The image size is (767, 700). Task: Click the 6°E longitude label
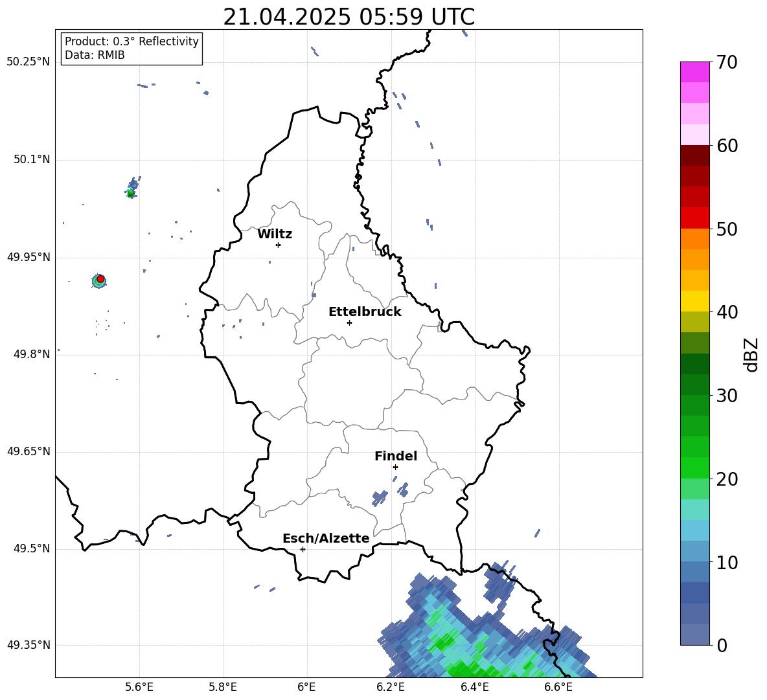click(x=306, y=687)
